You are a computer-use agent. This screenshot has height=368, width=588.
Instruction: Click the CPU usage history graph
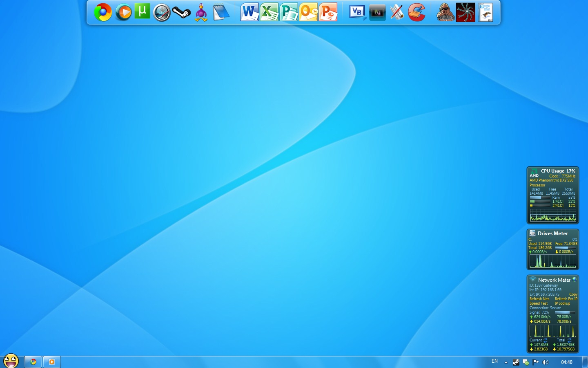tap(553, 215)
